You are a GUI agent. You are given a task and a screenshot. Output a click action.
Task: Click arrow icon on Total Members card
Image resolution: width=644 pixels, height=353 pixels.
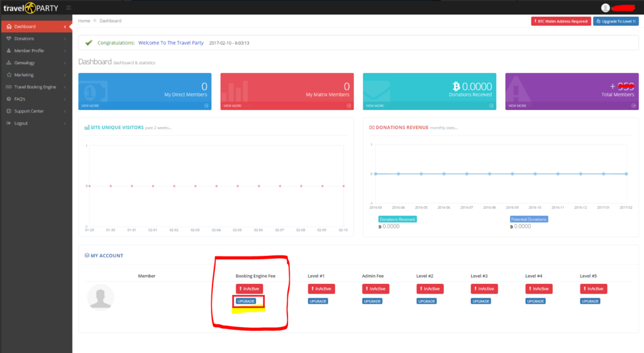(634, 106)
